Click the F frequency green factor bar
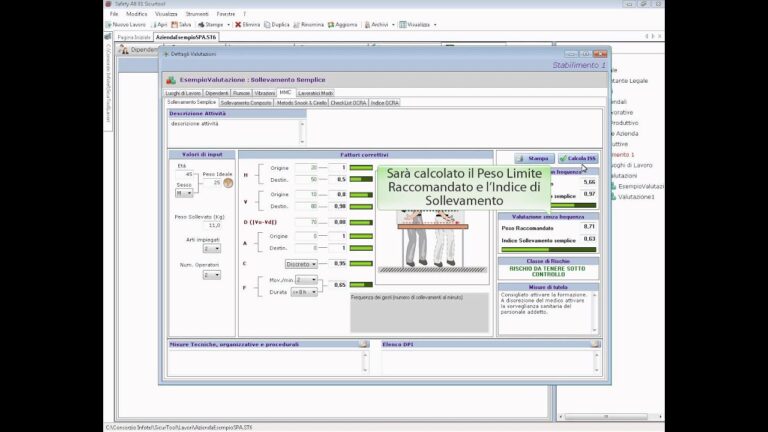768x432 pixels. (x=361, y=285)
